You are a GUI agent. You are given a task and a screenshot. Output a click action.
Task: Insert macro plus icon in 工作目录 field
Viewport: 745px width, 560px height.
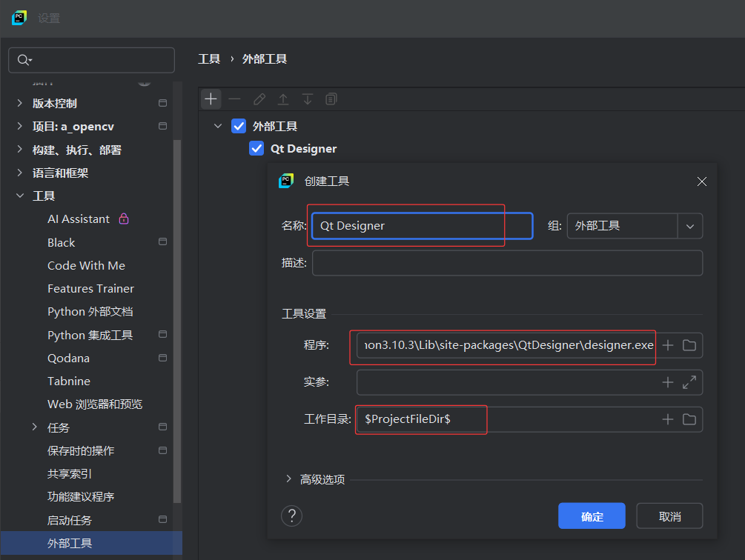(668, 419)
